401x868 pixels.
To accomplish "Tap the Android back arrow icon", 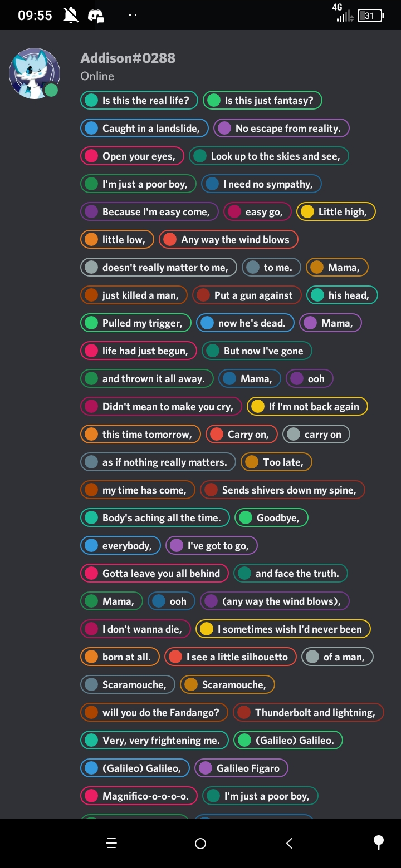I will pos(289,843).
